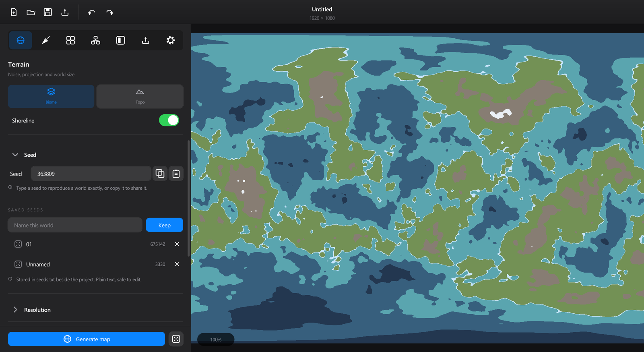Image resolution: width=644 pixels, height=352 pixels.
Task: Select the brush paint tool tab
Action: (45, 40)
